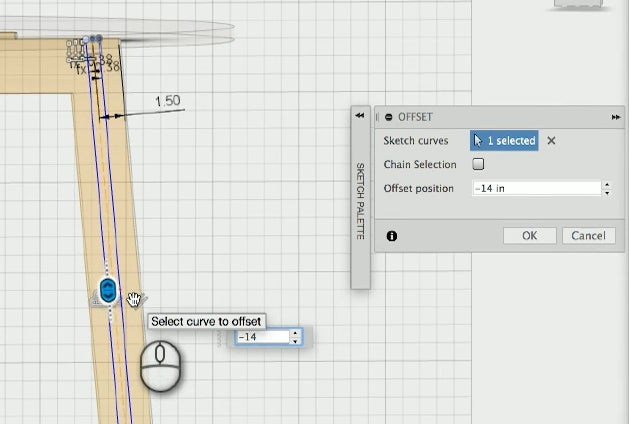The width and height of the screenshot is (629, 424).
Task: Clear the sketch curves selection with X
Action: click(551, 141)
